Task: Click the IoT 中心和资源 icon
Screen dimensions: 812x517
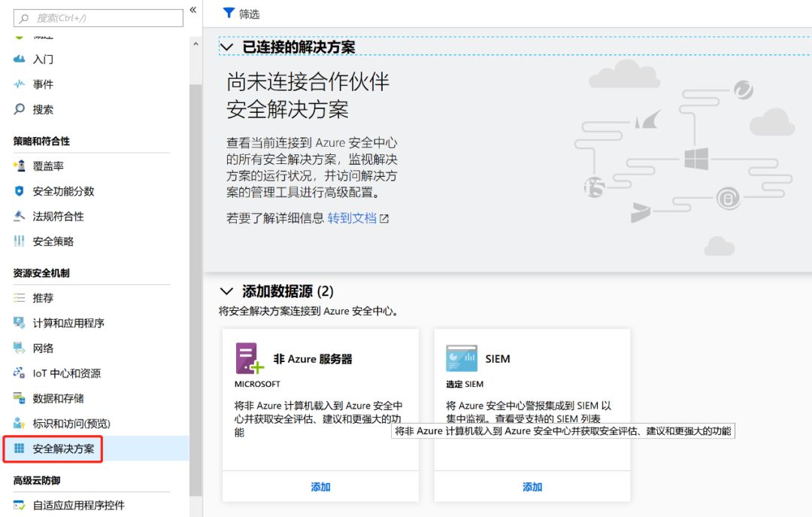Action: pyautogui.click(x=20, y=373)
